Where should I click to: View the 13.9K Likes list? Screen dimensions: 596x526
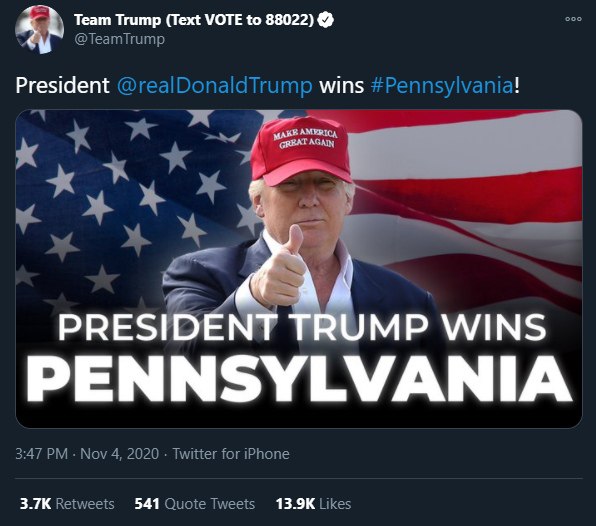(x=313, y=504)
